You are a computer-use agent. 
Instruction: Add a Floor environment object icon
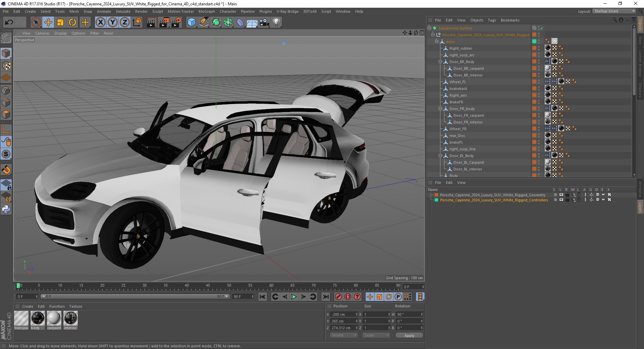click(x=252, y=22)
